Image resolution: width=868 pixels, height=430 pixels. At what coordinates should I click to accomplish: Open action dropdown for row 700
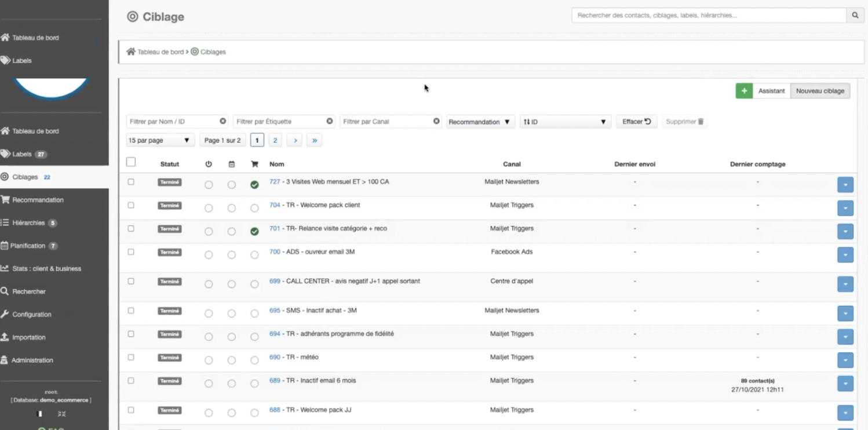(845, 255)
